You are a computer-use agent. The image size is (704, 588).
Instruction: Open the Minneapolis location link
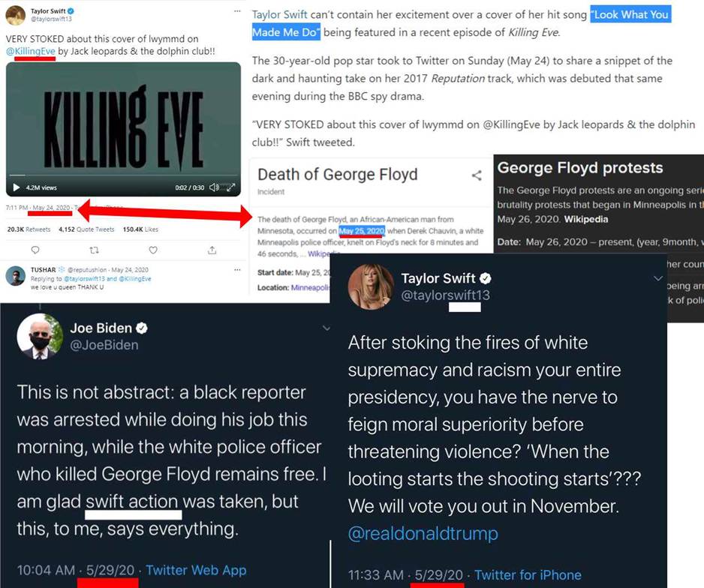pyautogui.click(x=310, y=287)
